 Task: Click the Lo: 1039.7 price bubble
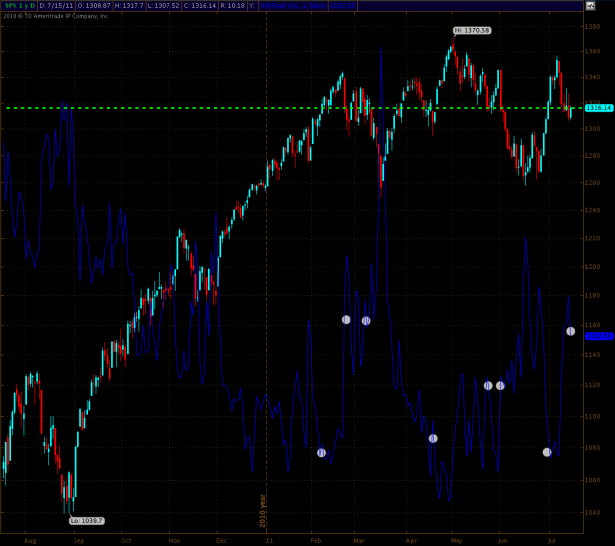point(86,520)
